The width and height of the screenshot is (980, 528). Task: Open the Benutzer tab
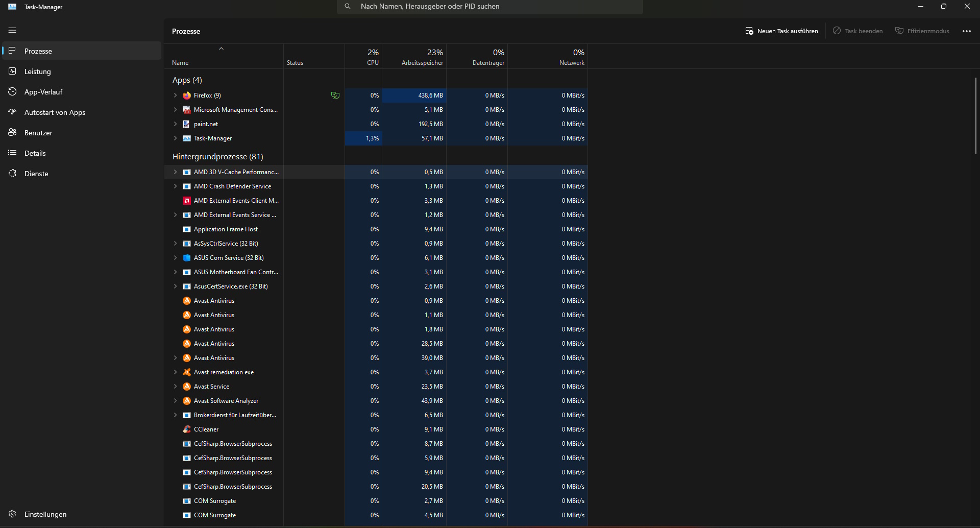point(82,132)
